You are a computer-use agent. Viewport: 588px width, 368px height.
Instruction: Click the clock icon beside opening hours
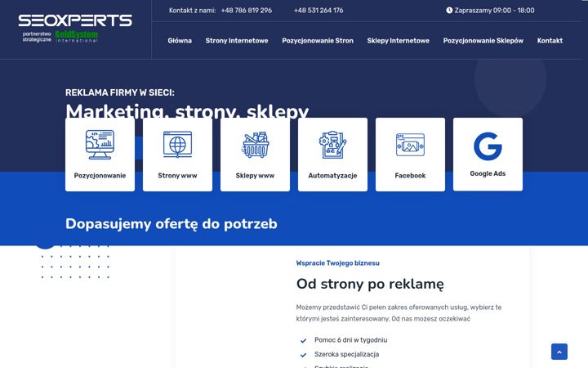(449, 10)
